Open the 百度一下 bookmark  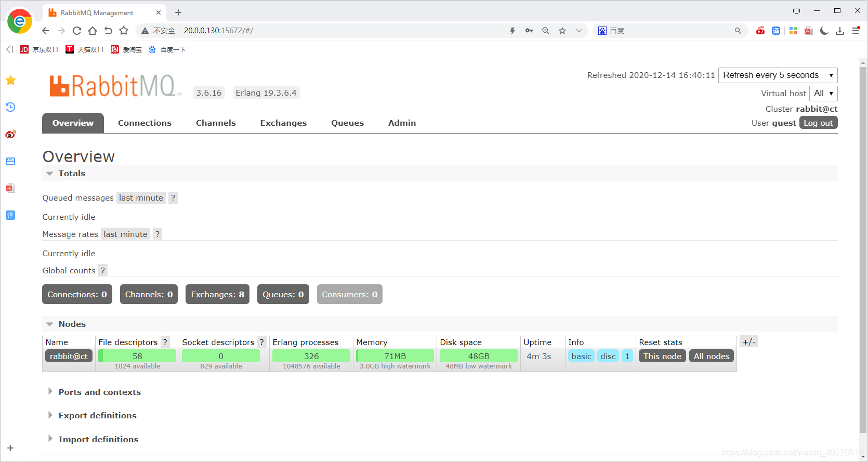click(167, 49)
